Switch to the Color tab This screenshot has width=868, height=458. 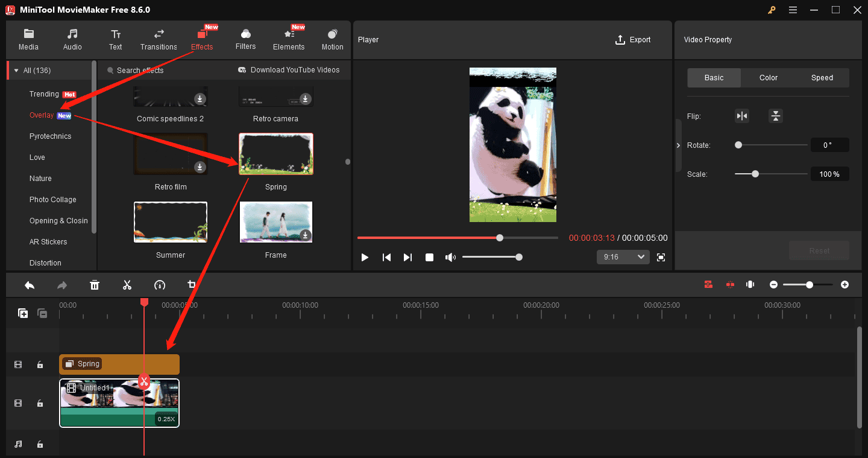tap(768, 77)
